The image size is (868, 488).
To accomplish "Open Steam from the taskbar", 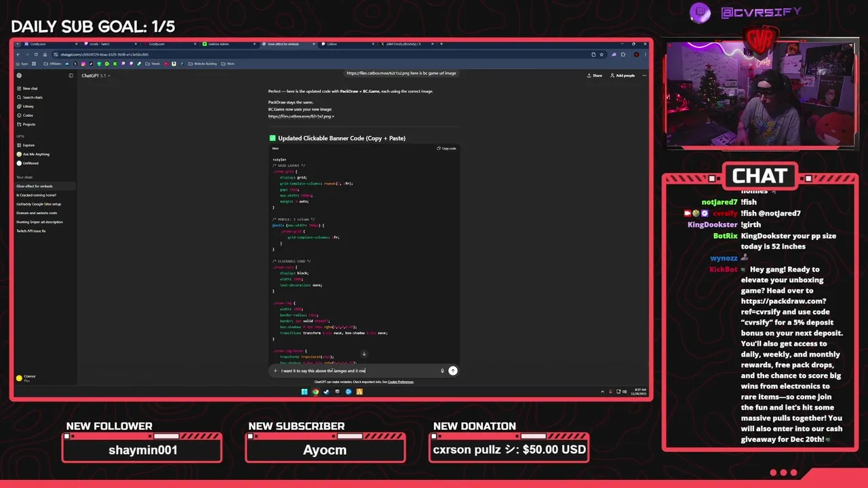I will (327, 391).
